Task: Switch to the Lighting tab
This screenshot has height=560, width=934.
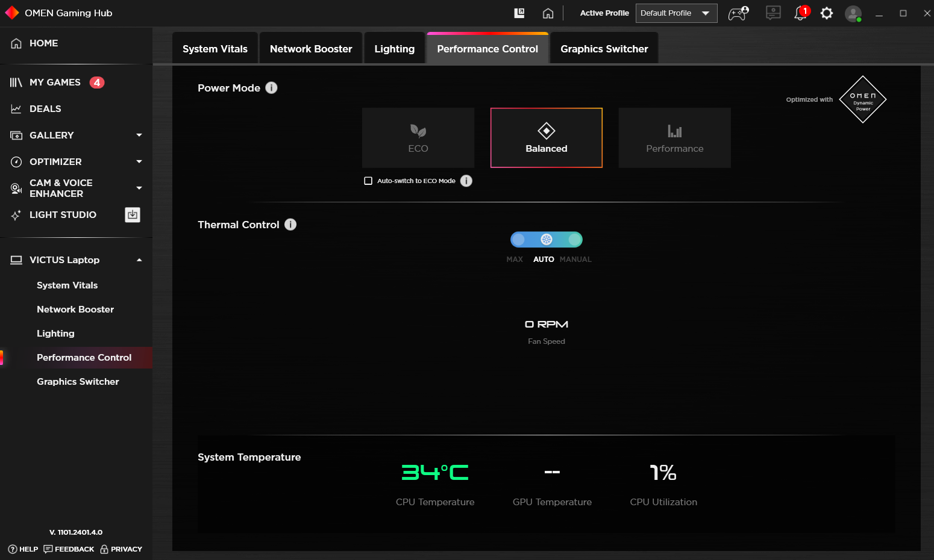Action: 395,49
